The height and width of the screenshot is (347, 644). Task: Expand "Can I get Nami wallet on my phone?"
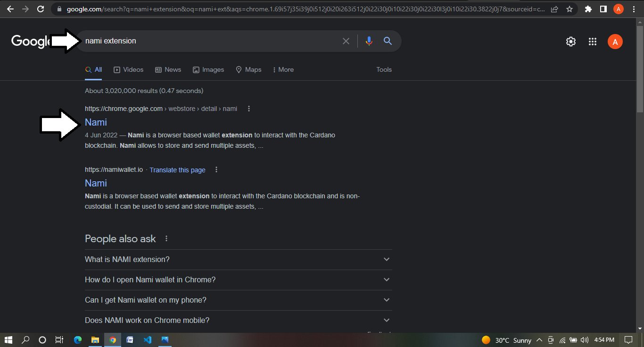pos(239,300)
